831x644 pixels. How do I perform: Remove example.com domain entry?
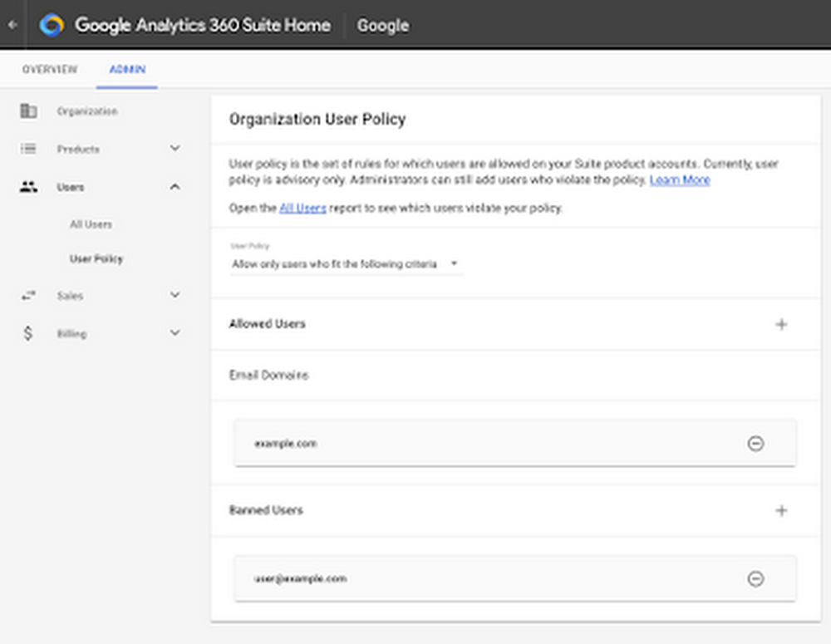[x=755, y=444]
